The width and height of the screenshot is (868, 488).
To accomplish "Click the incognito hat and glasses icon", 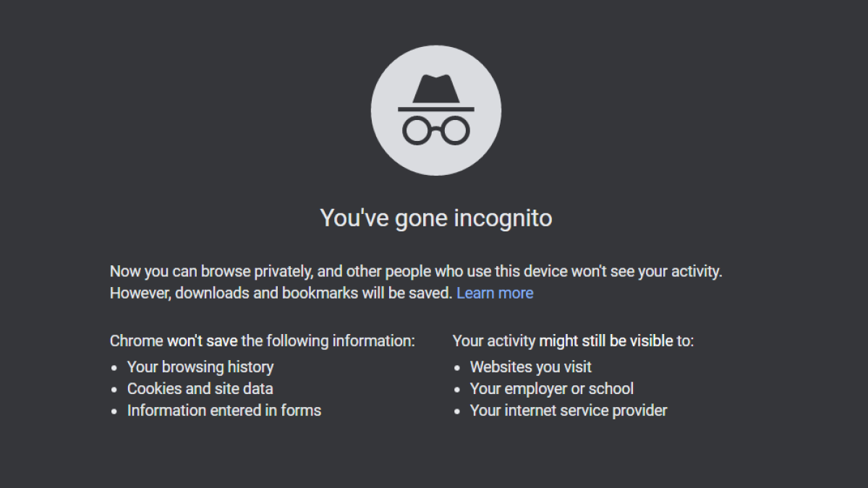I will point(436,111).
